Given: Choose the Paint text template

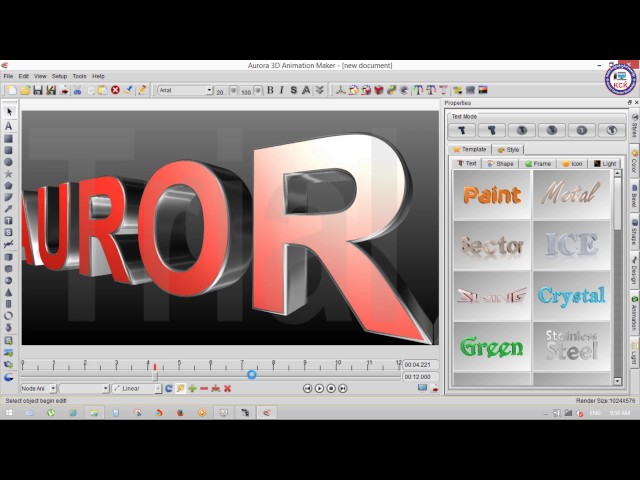Looking at the screenshot, I should coord(492,194).
